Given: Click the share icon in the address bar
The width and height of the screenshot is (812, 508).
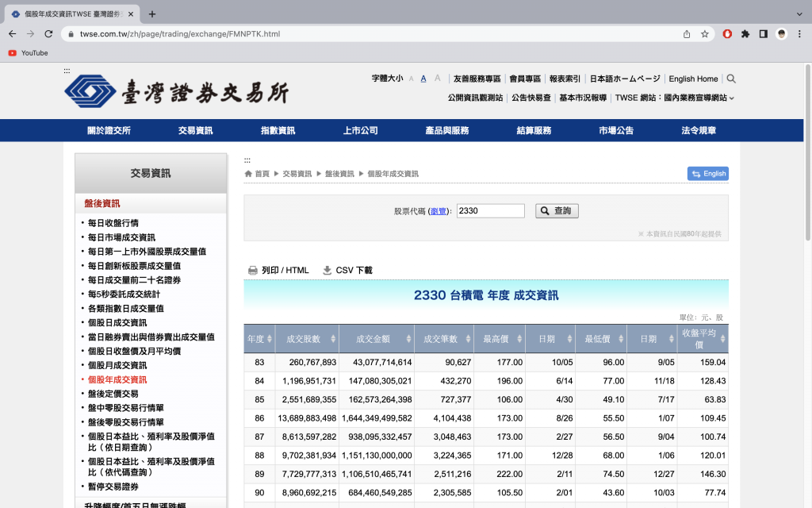Looking at the screenshot, I should point(687,34).
